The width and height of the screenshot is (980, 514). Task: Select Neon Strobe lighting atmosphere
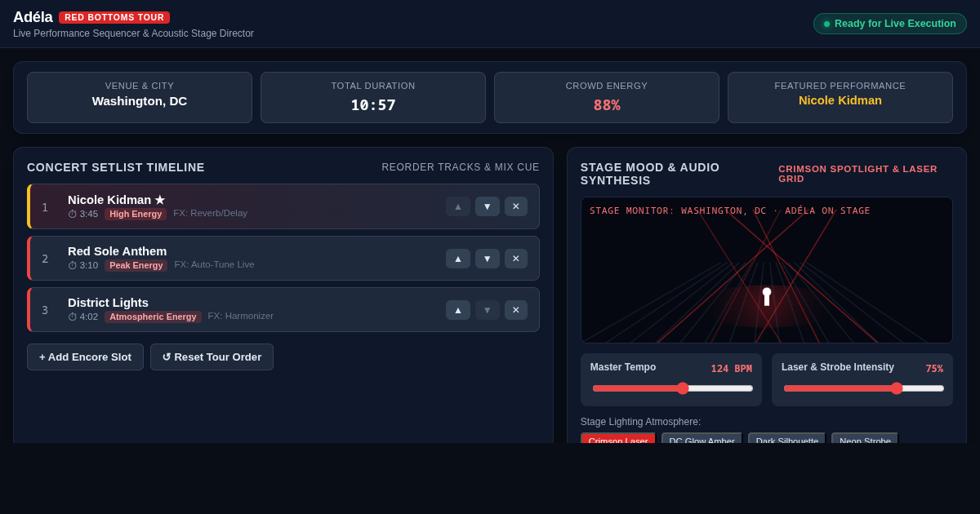(865, 438)
